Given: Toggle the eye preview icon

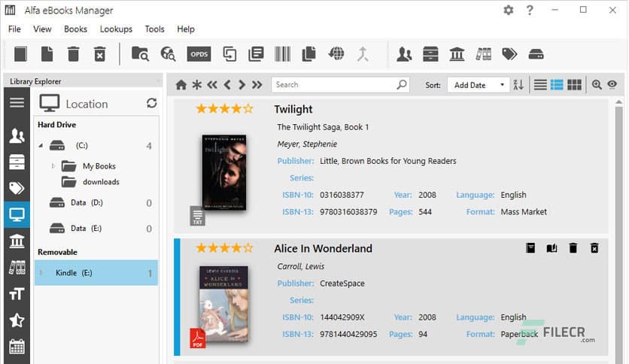Looking at the screenshot, I should click(612, 84).
